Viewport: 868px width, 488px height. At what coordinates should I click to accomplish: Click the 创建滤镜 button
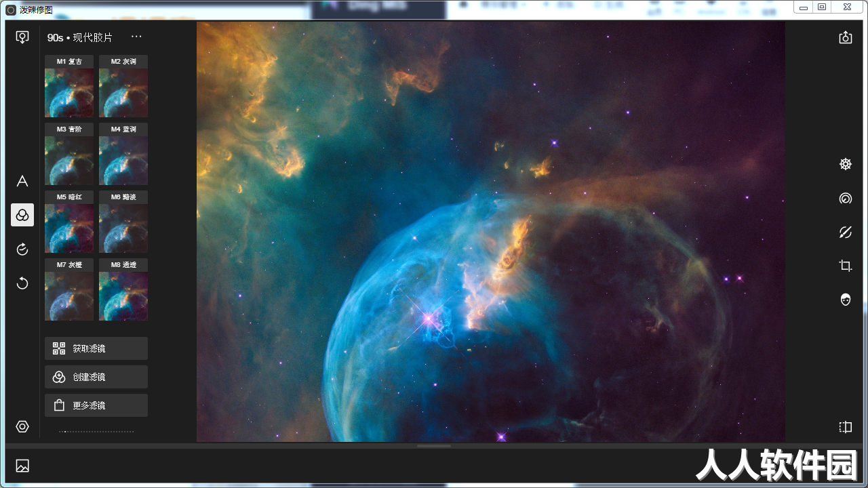(x=96, y=377)
